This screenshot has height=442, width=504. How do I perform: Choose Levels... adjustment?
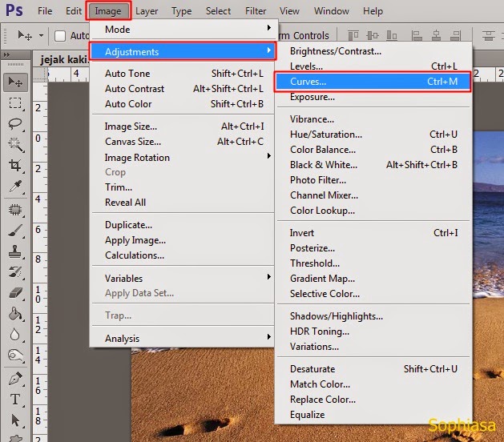point(373,66)
